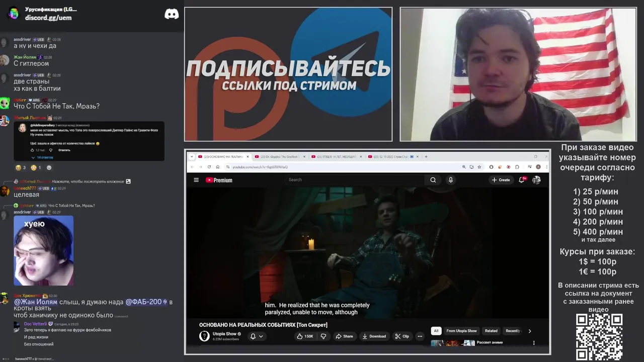Click the Download button under video

coord(374,336)
